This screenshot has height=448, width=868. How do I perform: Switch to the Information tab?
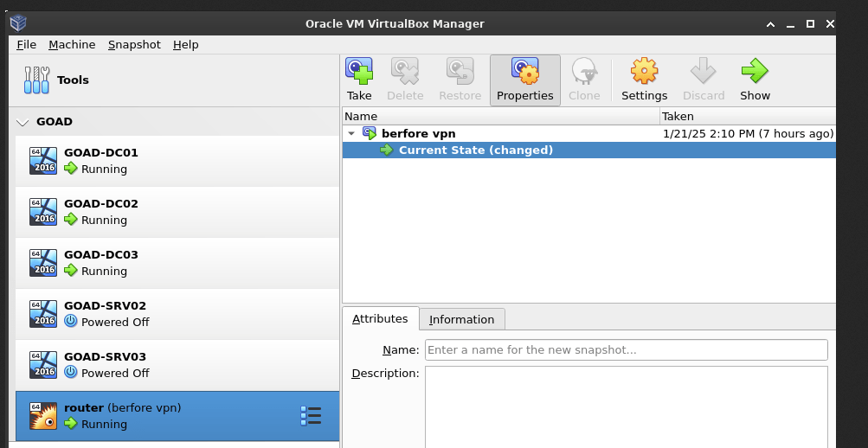click(461, 319)
